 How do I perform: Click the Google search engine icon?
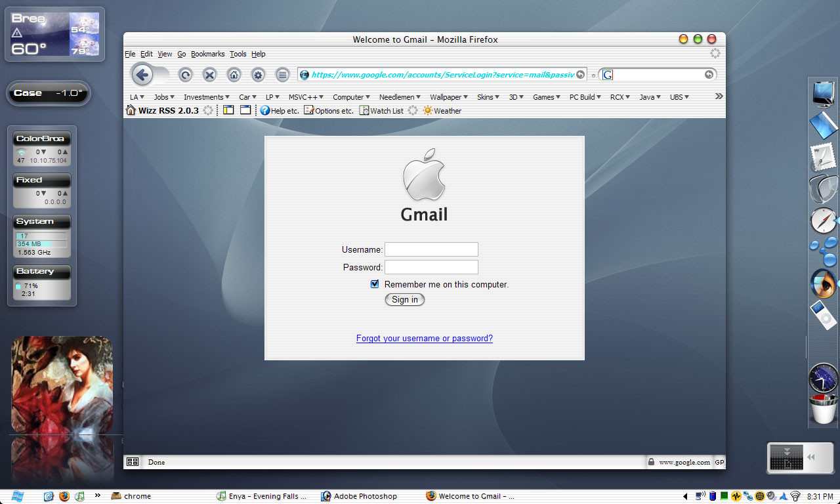click(x=608, y=75)
